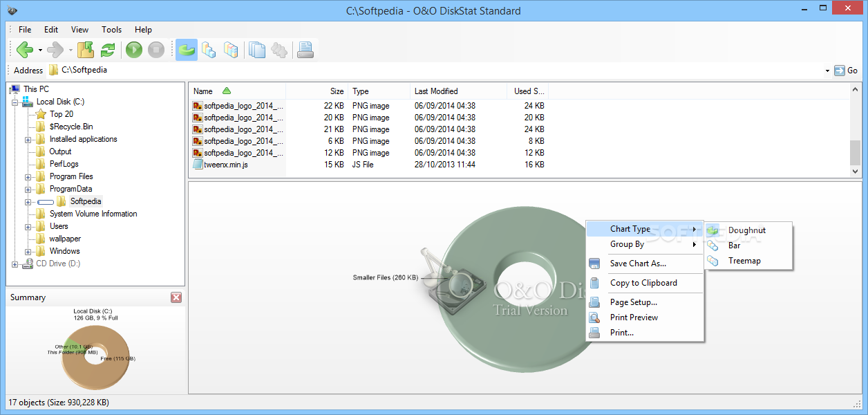Click the up-one-folder toolbar icon
Screen dimensions: 868x415
coord(86,50)
